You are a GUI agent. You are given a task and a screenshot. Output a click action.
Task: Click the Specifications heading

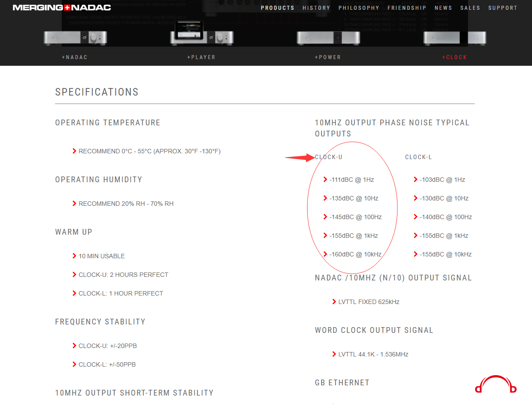97,92
